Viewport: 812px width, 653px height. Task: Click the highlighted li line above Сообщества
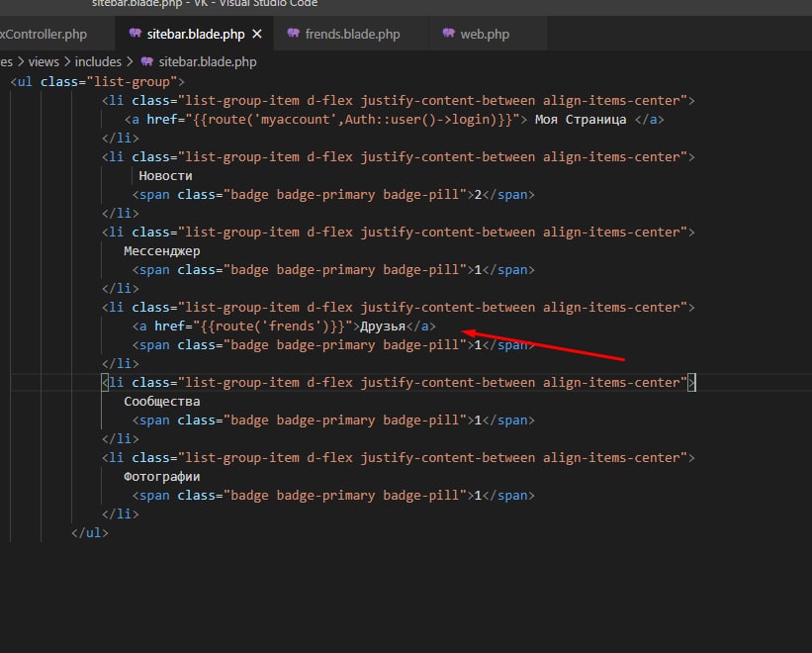point(399,383)
